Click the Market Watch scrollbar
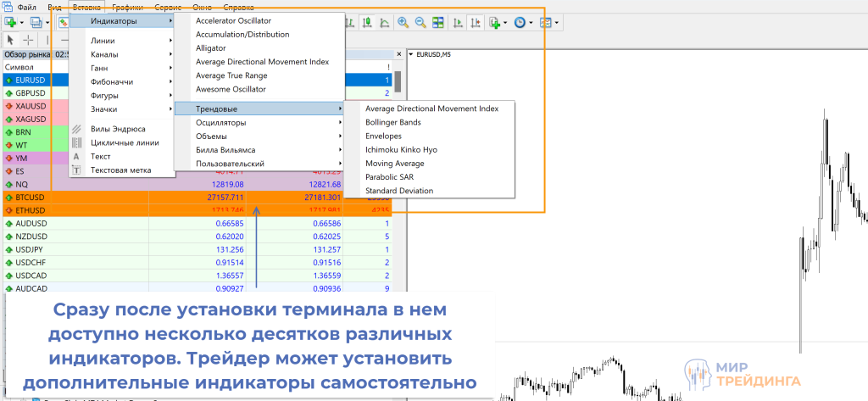 tap(398, 85)
